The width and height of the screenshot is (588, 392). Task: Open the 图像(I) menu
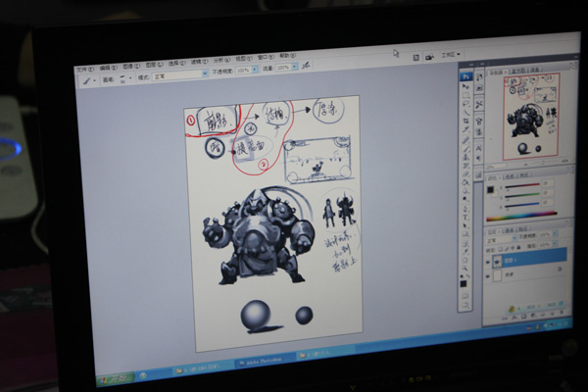(131, 67)
